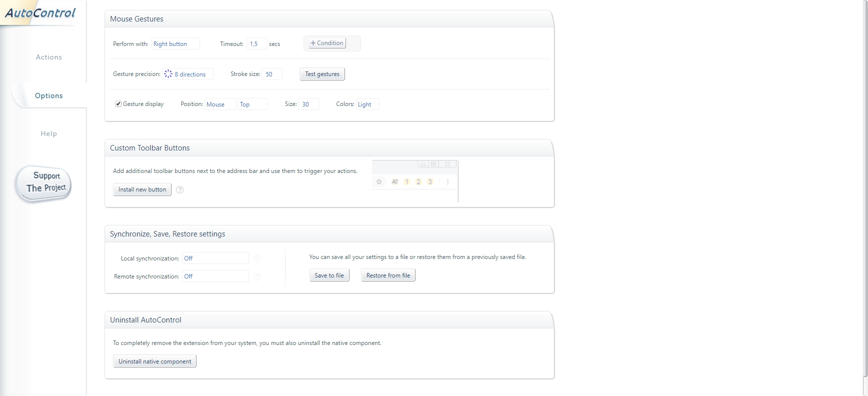The width and height of the screenshot is (868, 396).
Task: Open the Remote synchronization Off dropdown
Action: pos(215,276)
